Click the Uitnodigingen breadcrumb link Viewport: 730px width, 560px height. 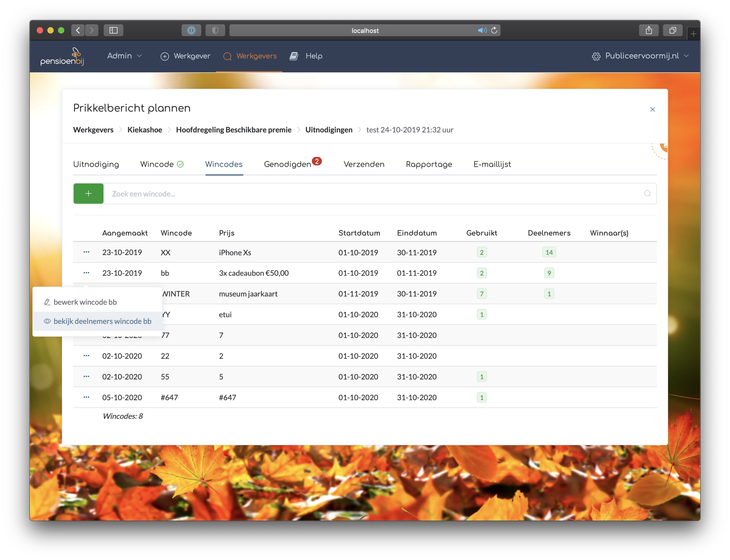click(329, 130)
